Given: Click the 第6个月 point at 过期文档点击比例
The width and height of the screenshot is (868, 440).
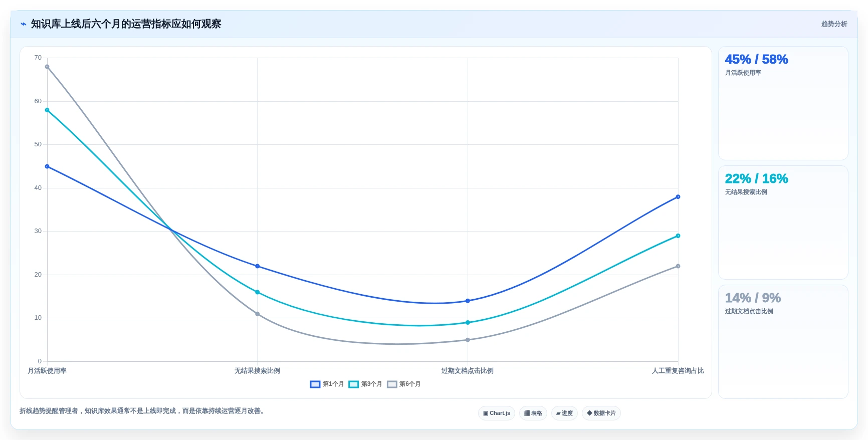Looking at the screenshot, I should point(468,340).
